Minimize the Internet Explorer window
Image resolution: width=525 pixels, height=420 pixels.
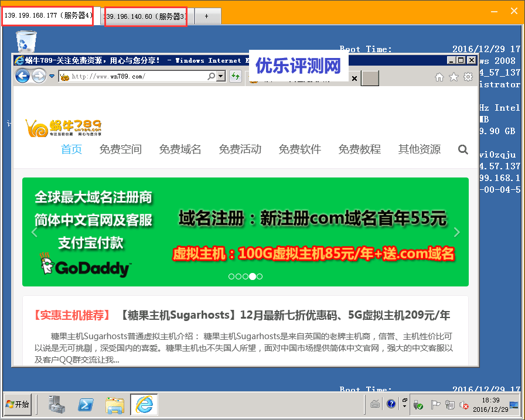click(451, 60)
